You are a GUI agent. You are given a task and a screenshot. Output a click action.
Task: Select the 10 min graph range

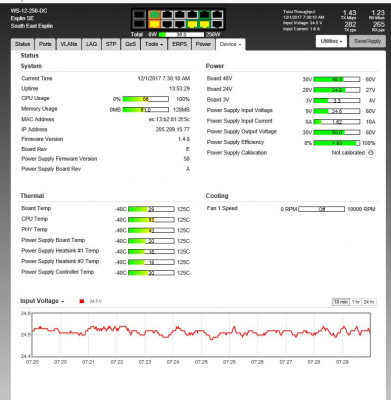(x=341, y=302)
